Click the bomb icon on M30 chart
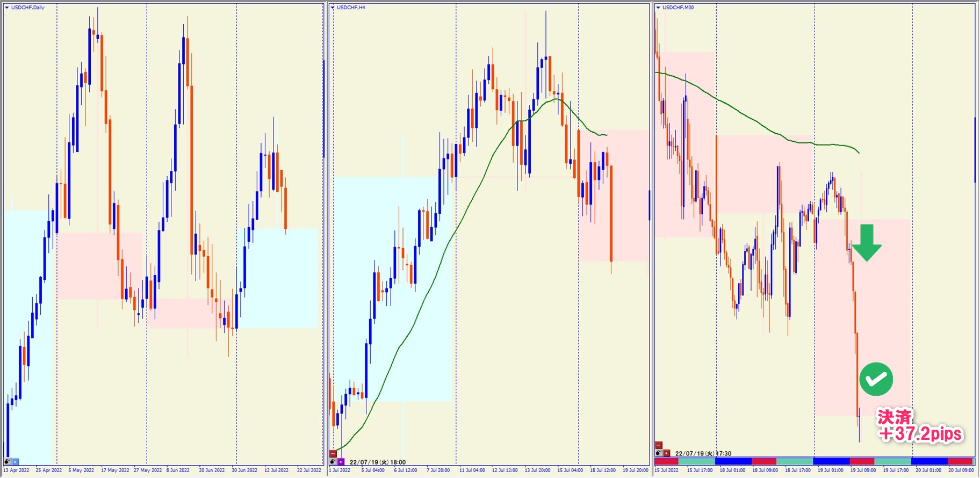980x478 pixels. coord(659,453)
